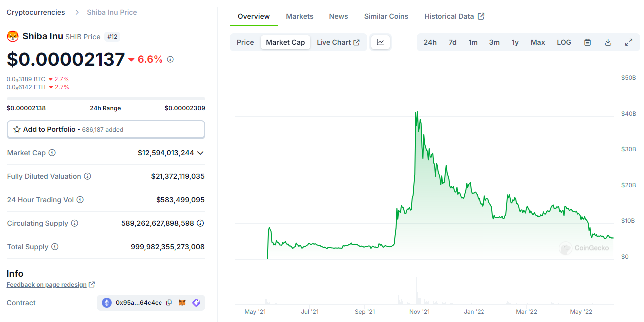Open the Live Chart option

click(x=338, y=42)
